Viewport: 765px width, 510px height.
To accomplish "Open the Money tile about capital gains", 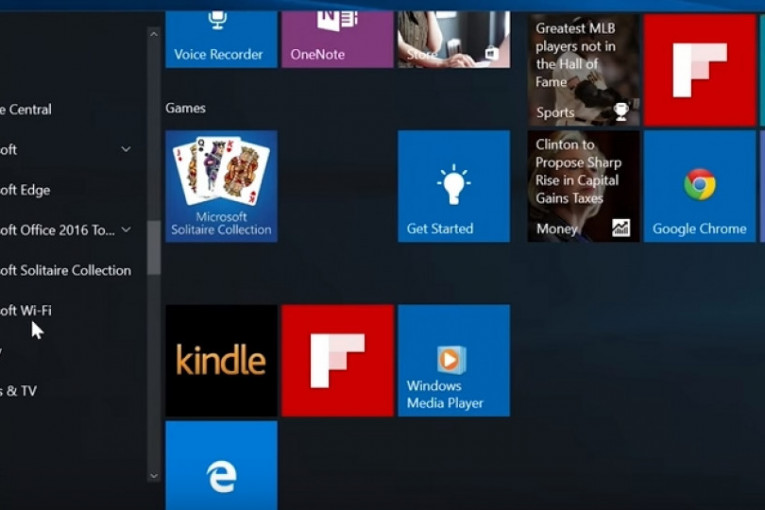I will (584, 186).
